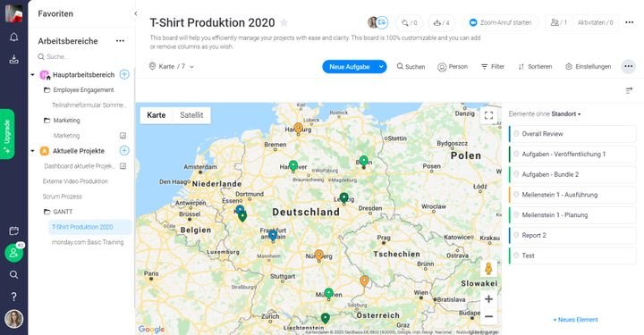Open Overall Review item
The width and height of the screenshot is (644, 335).
[572, 134]
